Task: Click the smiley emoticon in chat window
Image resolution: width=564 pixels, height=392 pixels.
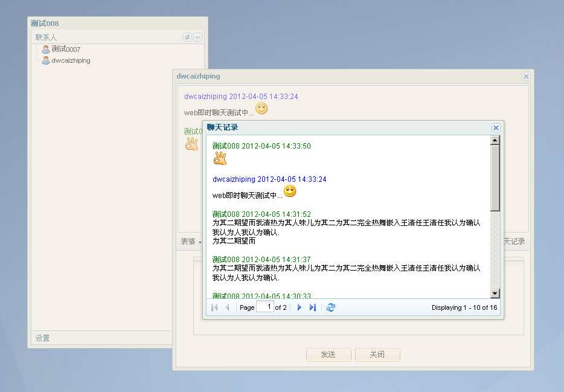Action: point(261,108)
